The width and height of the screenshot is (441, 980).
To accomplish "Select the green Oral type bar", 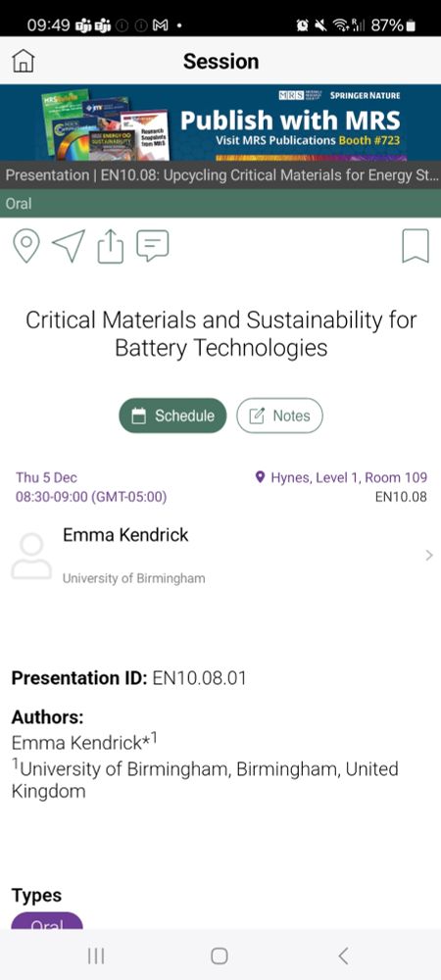I will pyautogui.click(x=220, y=203).
